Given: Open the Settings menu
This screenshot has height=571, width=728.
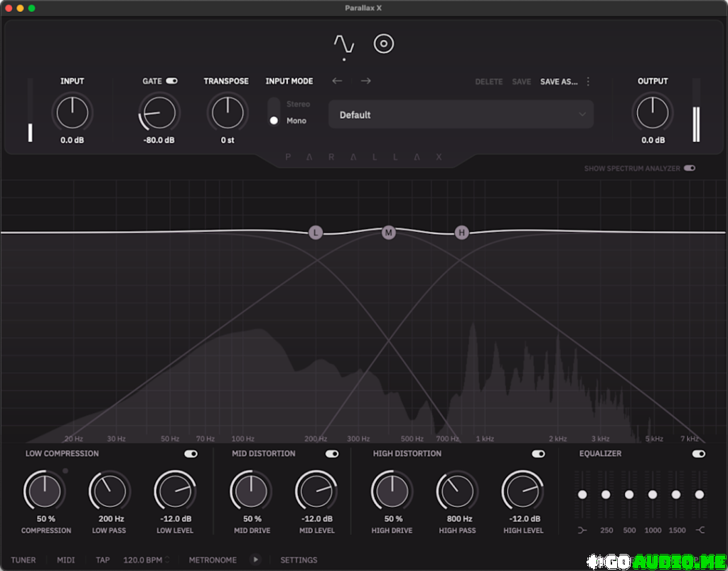Looking at the screenshot, I should [x=299, y=560].
